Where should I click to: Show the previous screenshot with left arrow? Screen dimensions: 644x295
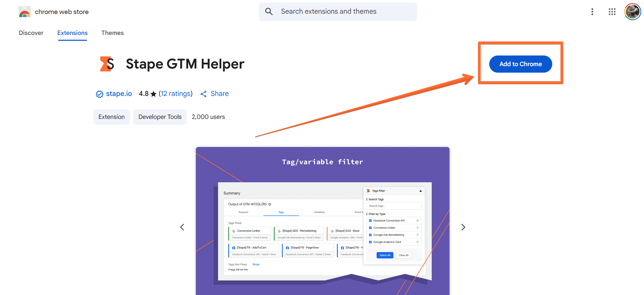[x=182, y=227]
